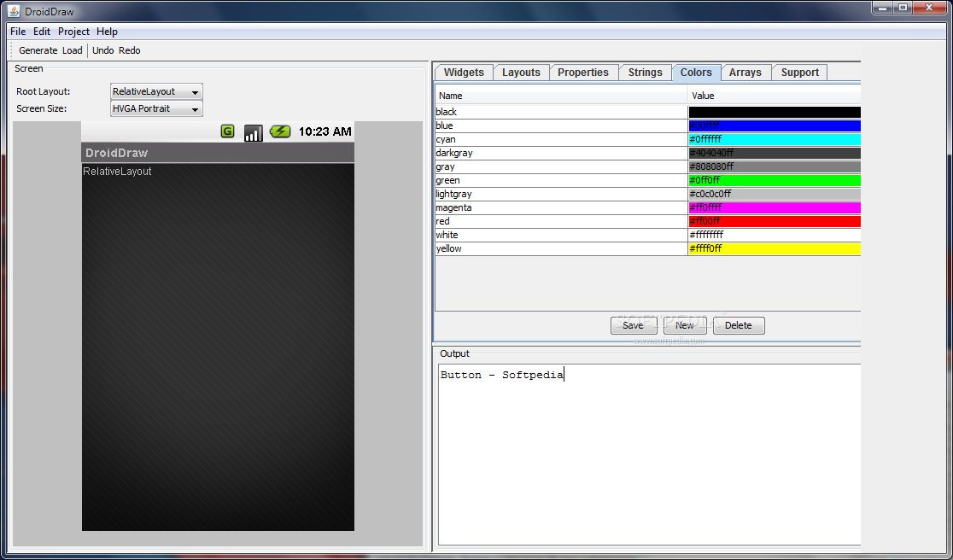Viewport: 953px width, 560px height.
Task: Open the File menu
Action: [18, 32]
